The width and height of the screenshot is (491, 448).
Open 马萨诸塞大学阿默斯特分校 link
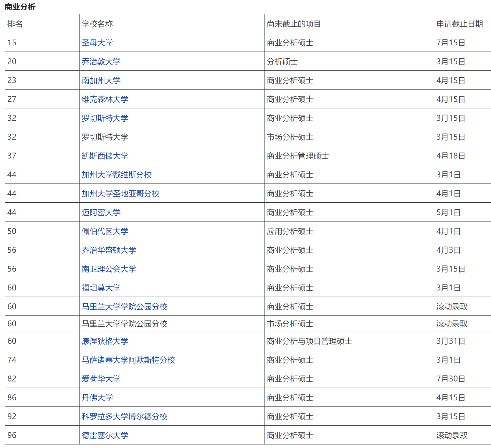(128, 360)
